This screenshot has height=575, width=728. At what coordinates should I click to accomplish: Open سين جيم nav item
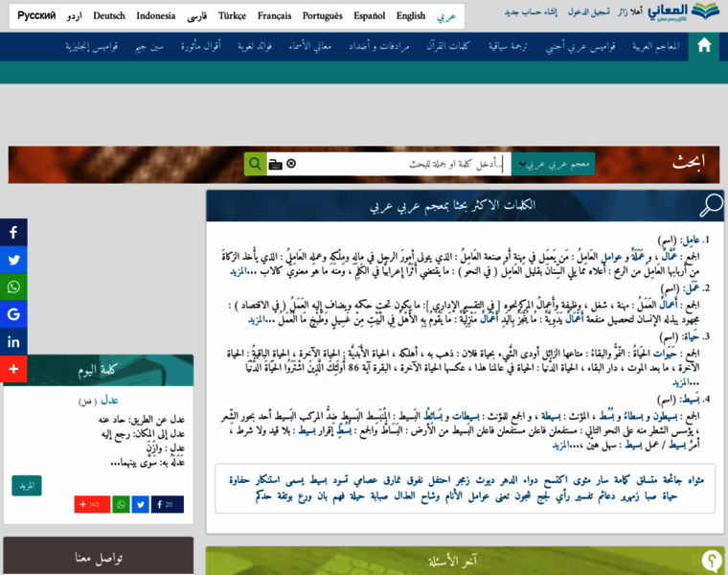[149, 46]
